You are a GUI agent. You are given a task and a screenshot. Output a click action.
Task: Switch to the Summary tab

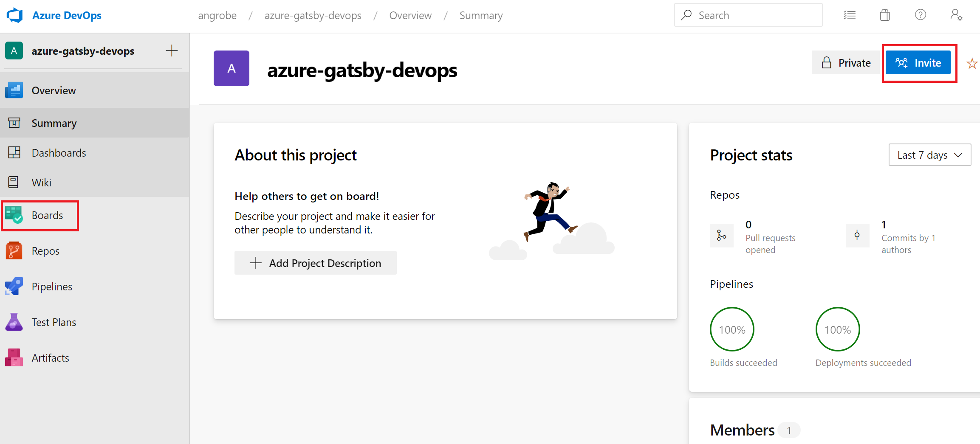click(x=54, y=123)
